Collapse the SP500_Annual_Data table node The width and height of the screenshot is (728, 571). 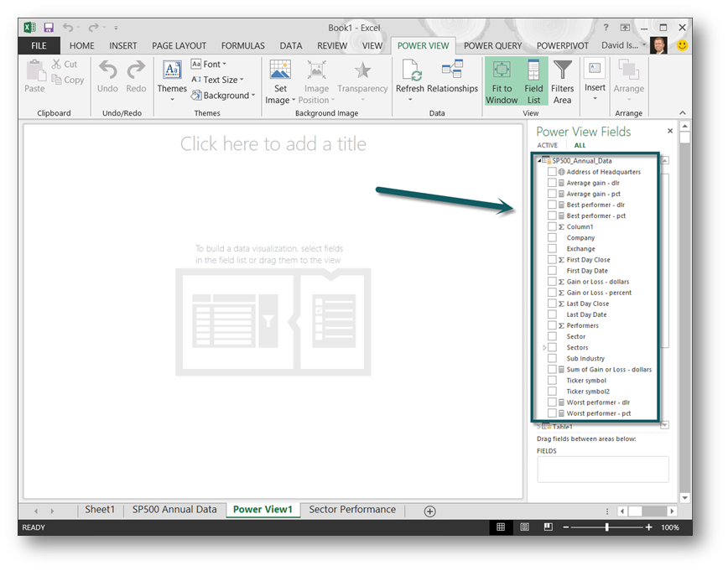point(539,161)
